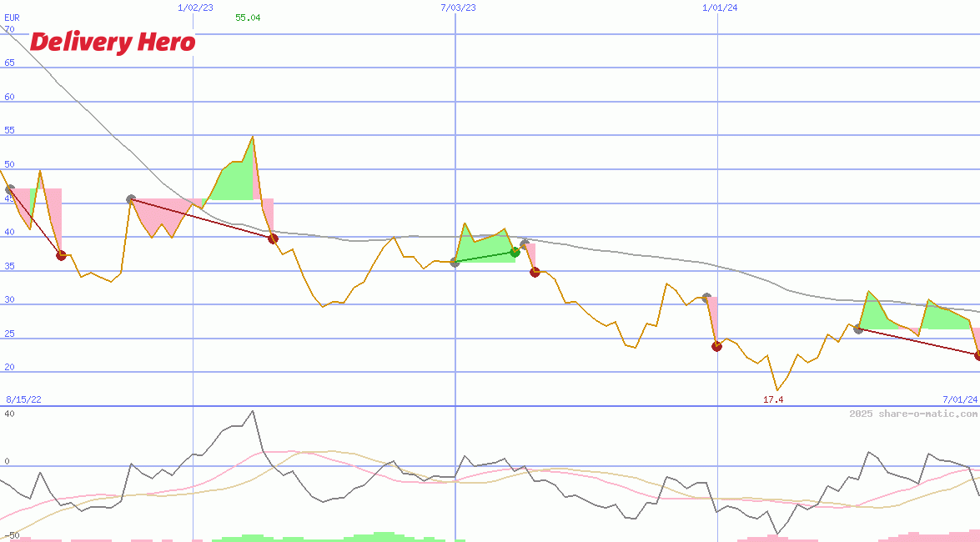
Task: Click the 8/15/22 start date label
Action: coord(23,399)
